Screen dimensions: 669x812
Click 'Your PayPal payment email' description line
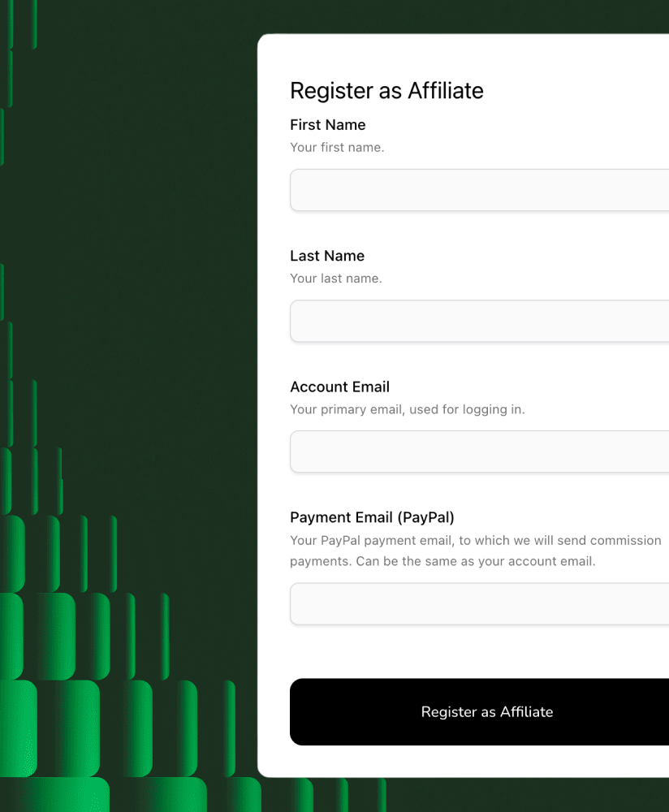point(475,541)
